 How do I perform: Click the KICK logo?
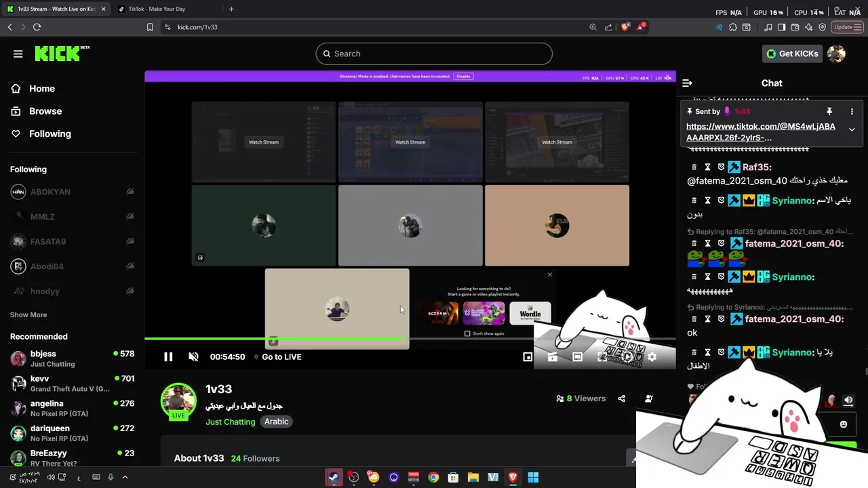(62, 54)
